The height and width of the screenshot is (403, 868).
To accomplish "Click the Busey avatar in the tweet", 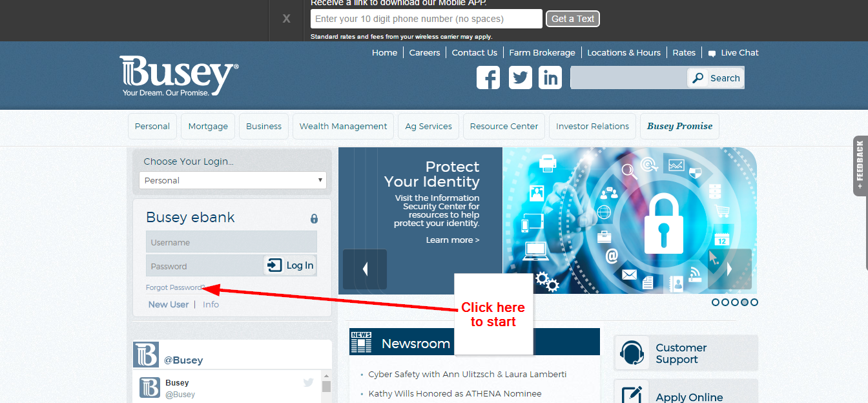I will [150, 387].
